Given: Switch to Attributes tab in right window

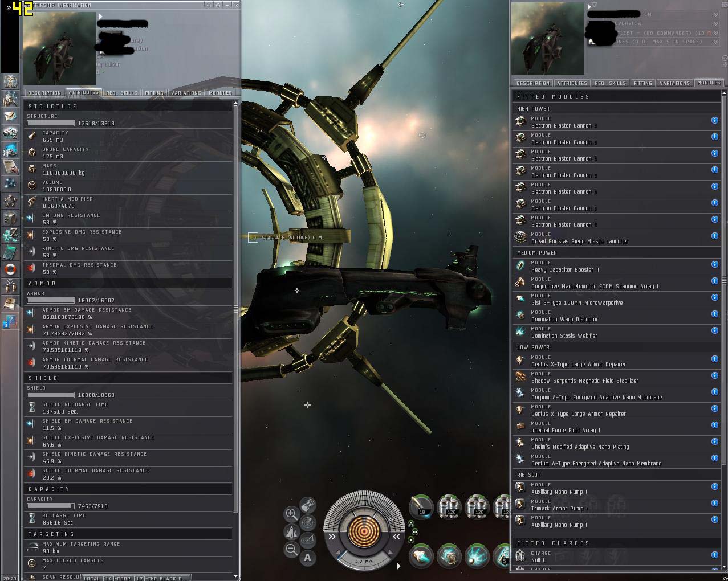Looking at the screenshot, I should pyautogui.click(x=572, y=83).
